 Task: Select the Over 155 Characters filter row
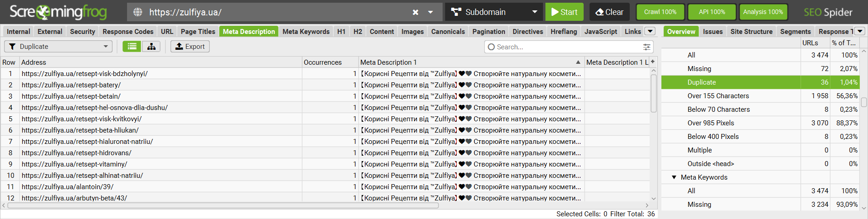click(718, 96)
